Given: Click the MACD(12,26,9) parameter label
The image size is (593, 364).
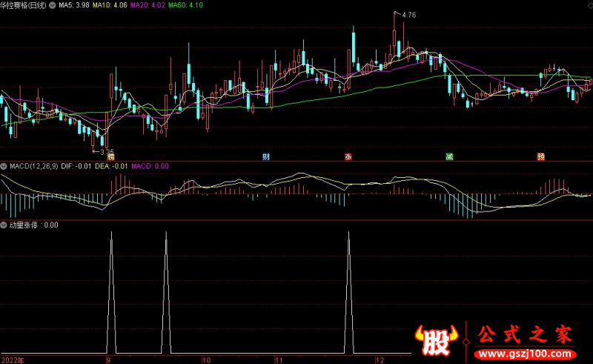Looking at the screenshot, I should 34,166.
